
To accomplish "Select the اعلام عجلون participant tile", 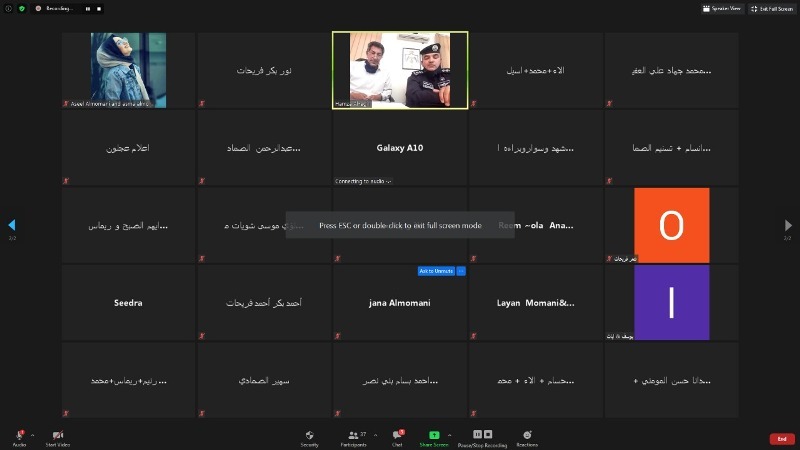I will point(128,148).
